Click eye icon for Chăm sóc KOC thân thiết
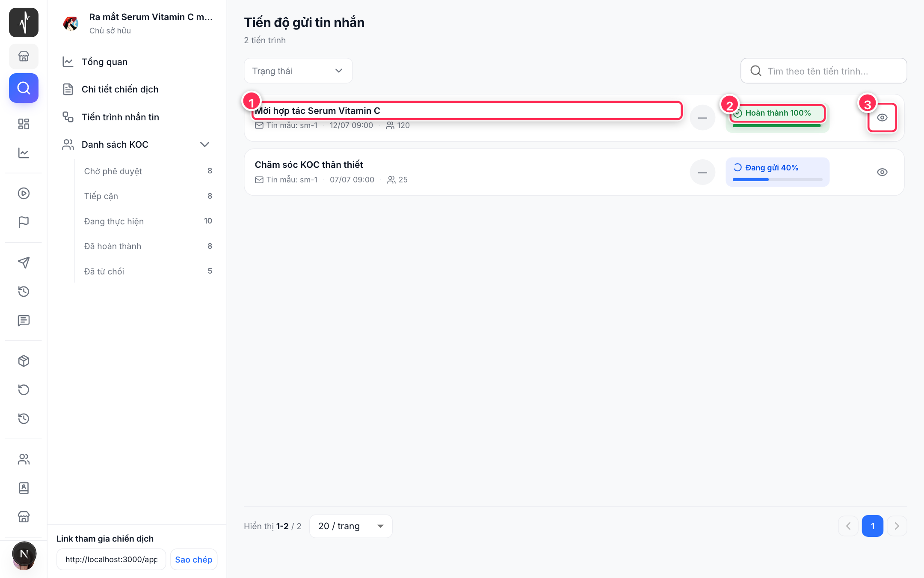 pos(882,172)
